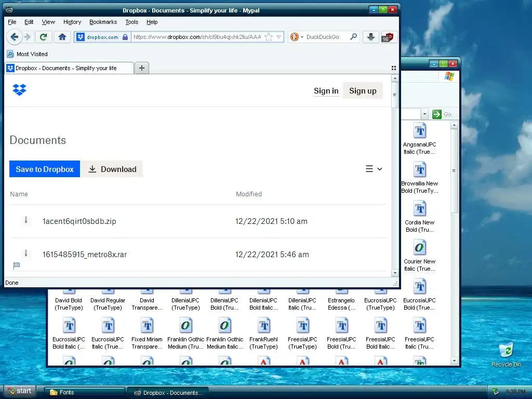
Task: Open the Help menu
Action: tap(152, 22)
